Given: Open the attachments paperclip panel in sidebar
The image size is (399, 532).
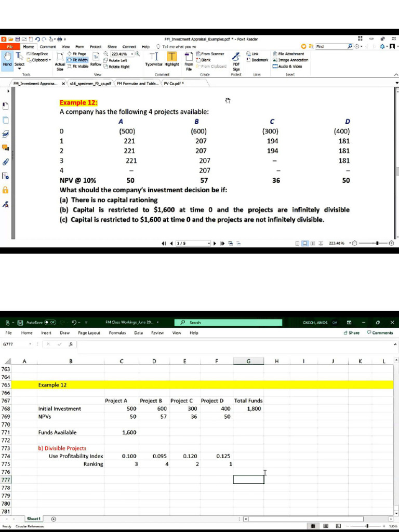Looking at the screenshot, I should coord(5,162).
